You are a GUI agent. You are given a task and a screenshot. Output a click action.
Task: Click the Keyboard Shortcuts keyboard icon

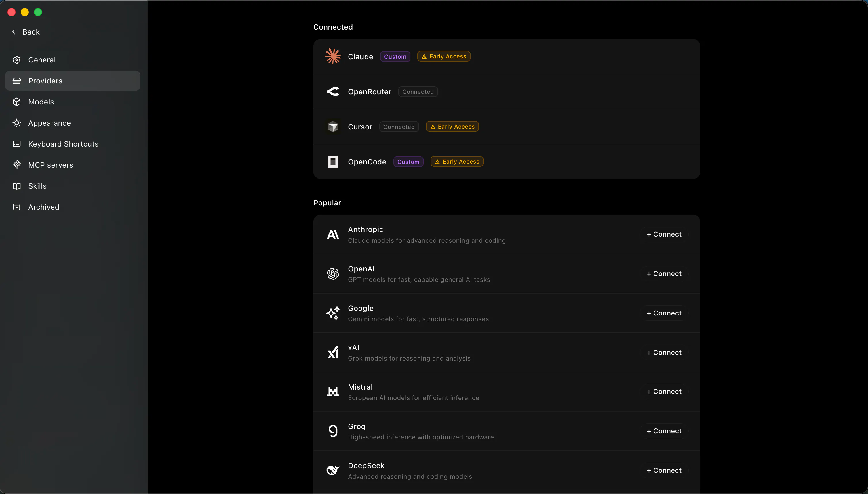point(17,144)
